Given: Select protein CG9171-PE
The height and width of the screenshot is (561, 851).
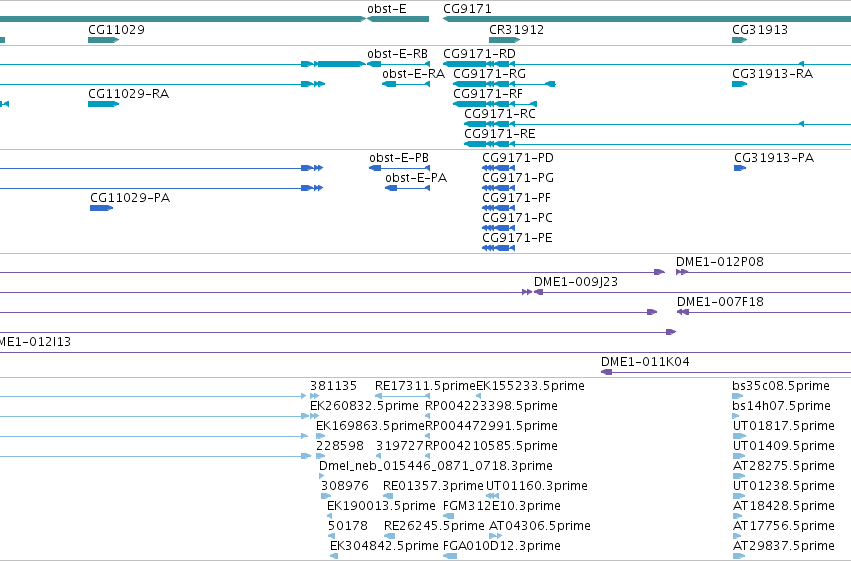Looking at the screenshot, I should 517,238.
